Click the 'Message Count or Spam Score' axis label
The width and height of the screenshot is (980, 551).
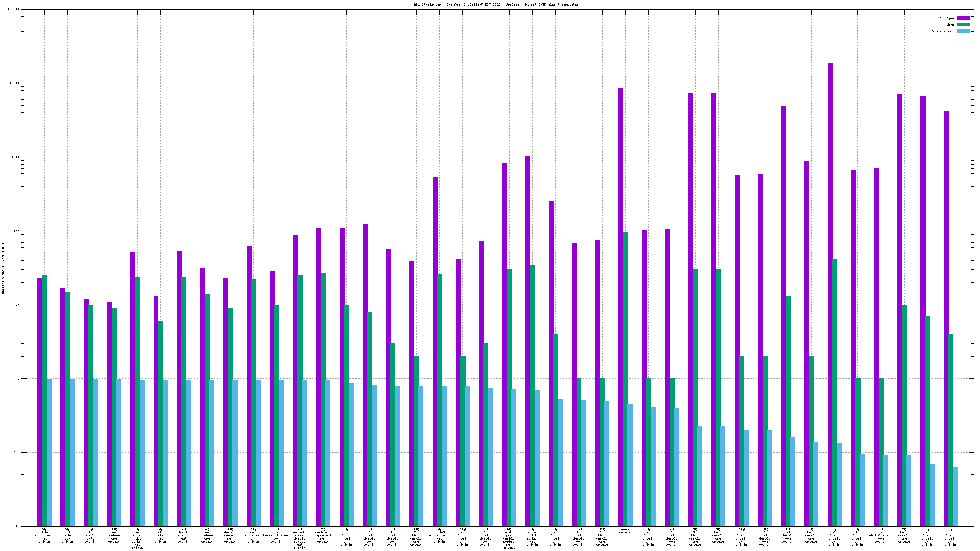[3, 268]
